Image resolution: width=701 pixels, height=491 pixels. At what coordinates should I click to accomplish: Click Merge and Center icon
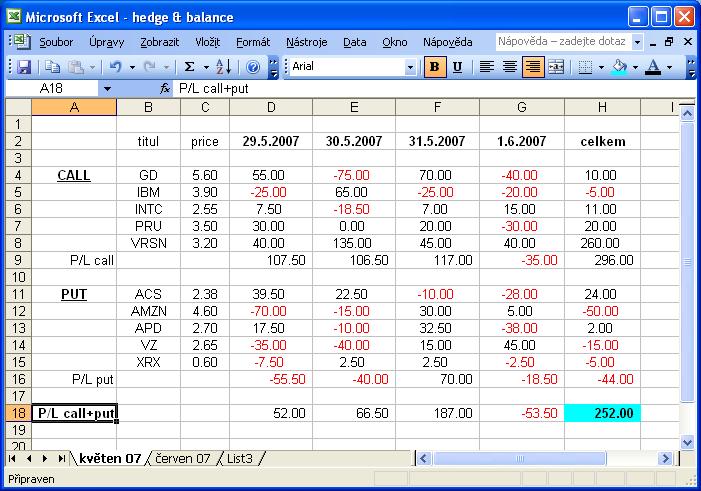pos(556,67)
